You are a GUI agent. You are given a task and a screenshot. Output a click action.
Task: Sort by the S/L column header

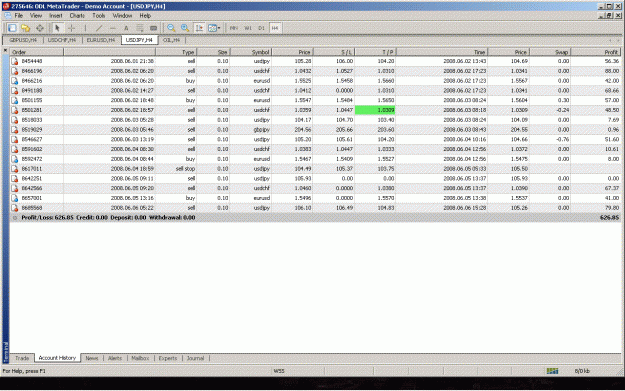334,52
